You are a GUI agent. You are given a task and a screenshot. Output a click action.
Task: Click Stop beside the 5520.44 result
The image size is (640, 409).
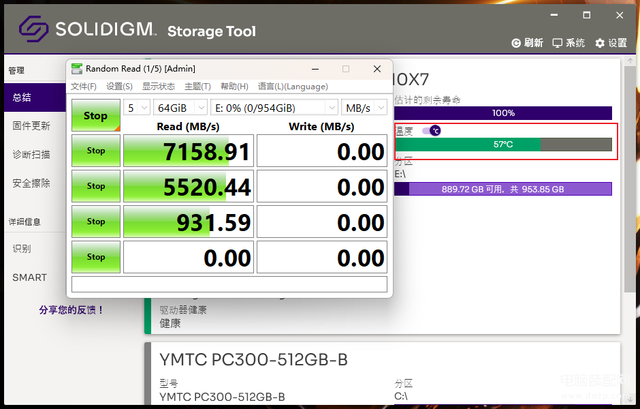point(96,186)
